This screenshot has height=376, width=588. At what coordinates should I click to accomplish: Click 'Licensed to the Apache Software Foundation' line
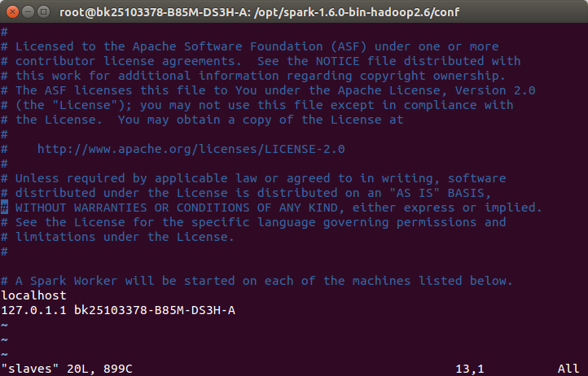(250, 46)
